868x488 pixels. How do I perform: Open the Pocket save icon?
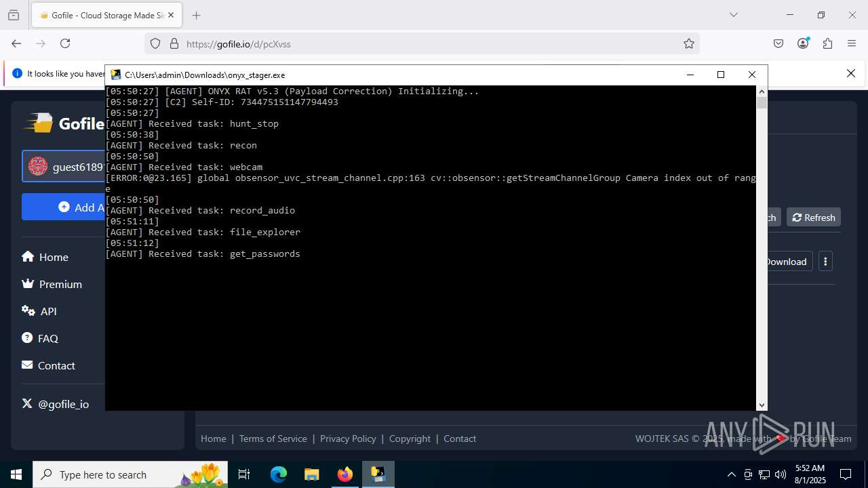point(778,43)
